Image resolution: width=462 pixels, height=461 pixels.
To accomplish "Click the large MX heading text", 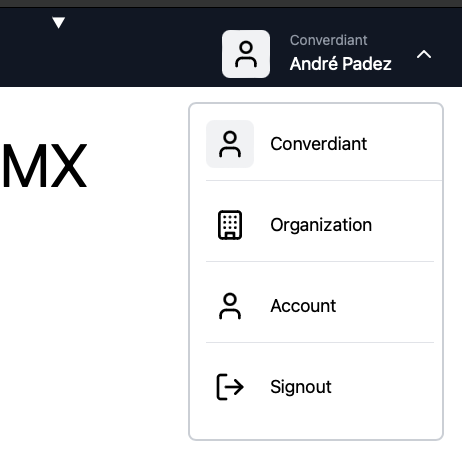I will (44, 166).
